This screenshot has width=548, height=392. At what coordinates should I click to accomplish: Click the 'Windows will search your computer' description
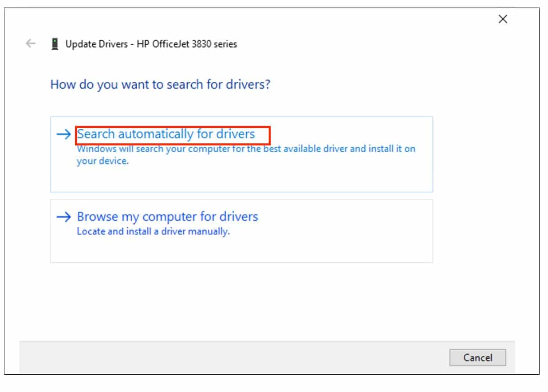point(246,155)
